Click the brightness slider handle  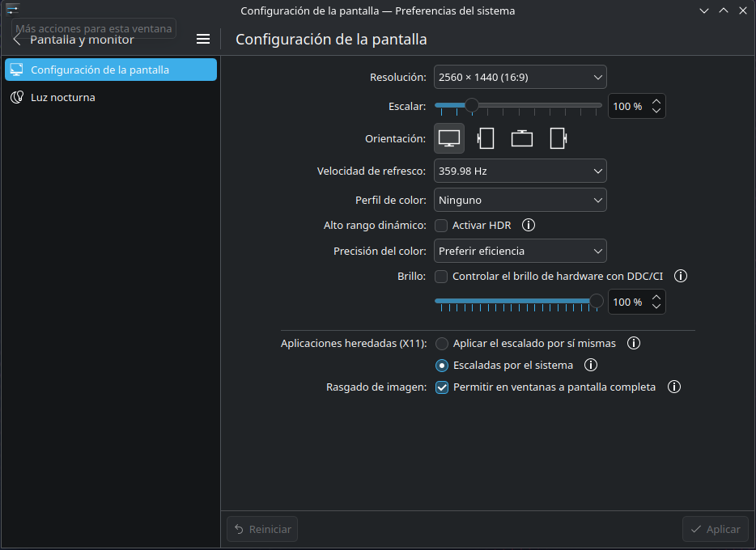[597, 301]
